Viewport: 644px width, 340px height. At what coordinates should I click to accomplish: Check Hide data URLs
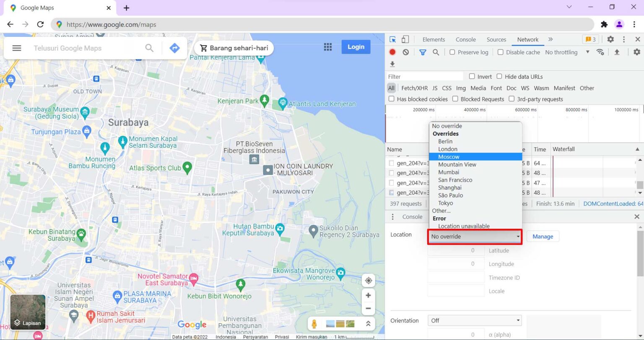click(499, 76)
